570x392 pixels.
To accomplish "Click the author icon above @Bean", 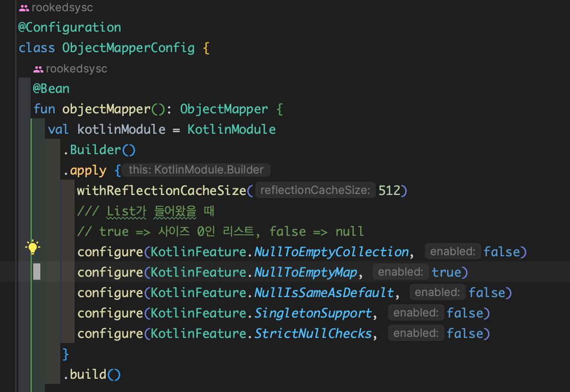I will [x=38, y=69].
